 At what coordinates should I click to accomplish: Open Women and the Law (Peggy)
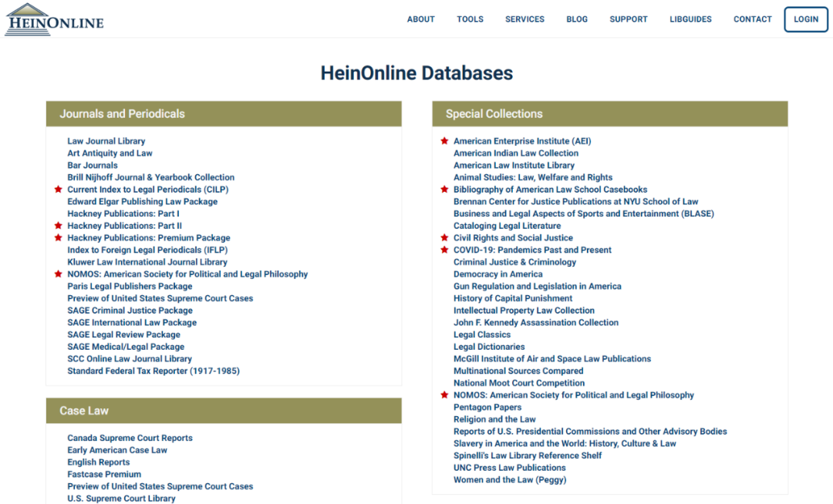pos(510,480)
